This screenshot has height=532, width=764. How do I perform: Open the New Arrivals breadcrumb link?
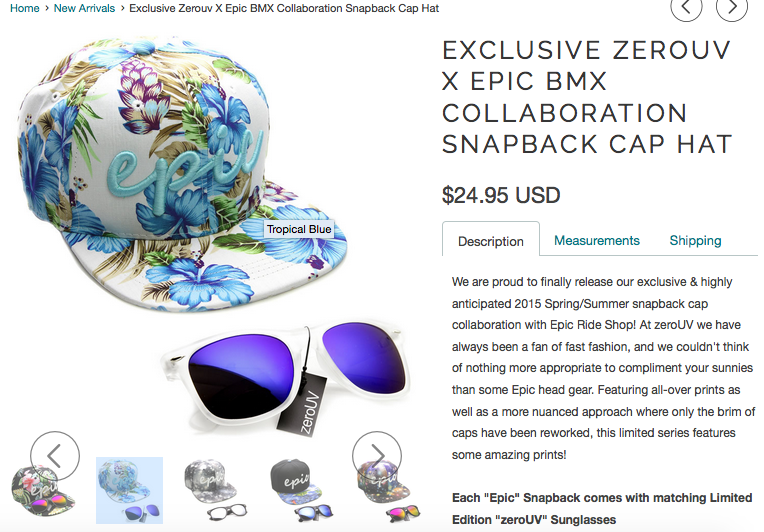(84, 8)
